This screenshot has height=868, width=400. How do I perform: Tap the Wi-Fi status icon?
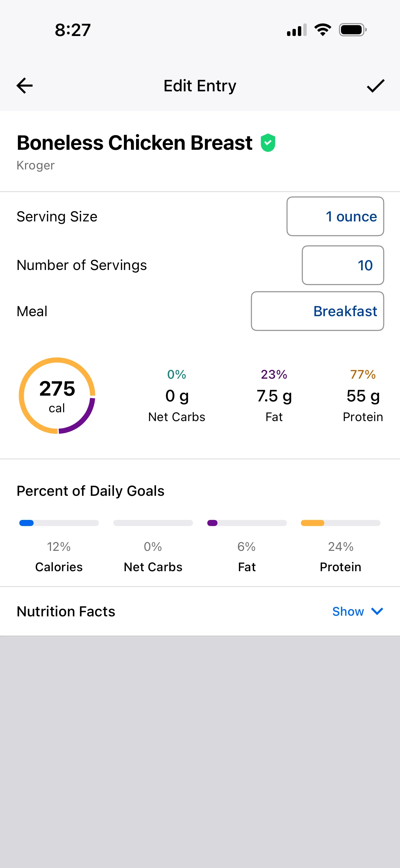(x=323, y=30)
